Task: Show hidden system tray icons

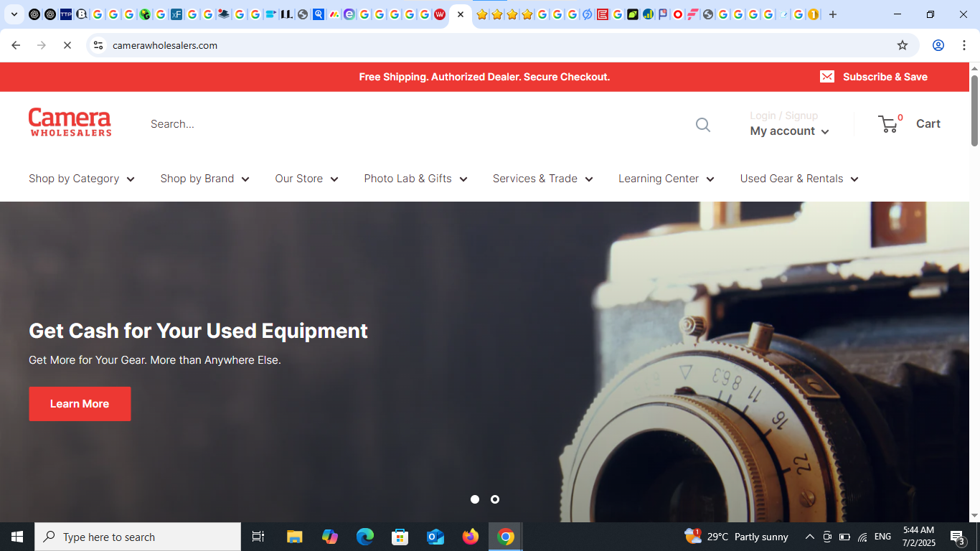Action: (x=809, y=537)
